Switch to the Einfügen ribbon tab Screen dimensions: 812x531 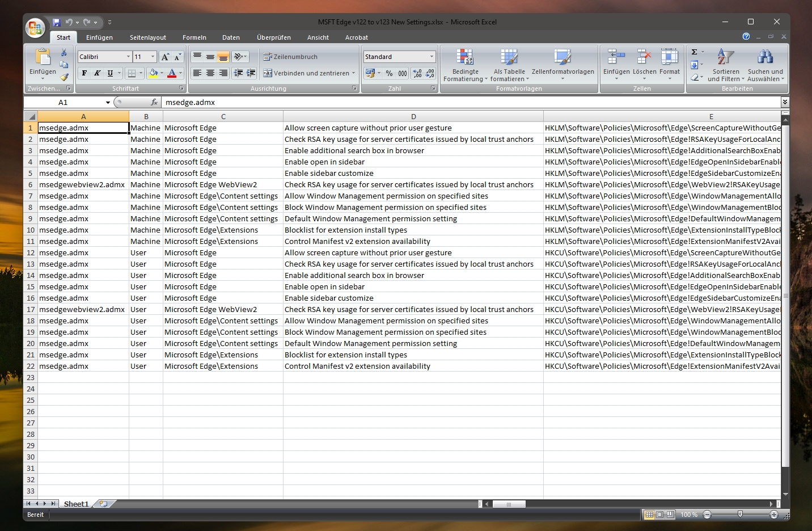(x=99, y=37)
